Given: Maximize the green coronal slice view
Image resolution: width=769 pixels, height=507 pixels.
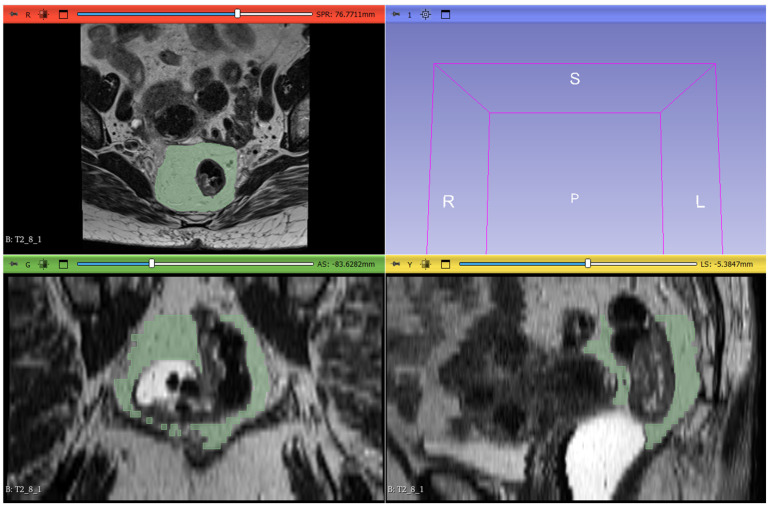Looking at the screenshot, I should coord(62,264).
